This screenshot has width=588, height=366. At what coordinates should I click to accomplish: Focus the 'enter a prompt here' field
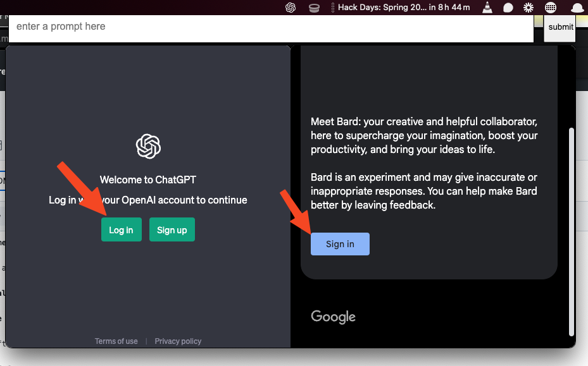click(271, 28)
